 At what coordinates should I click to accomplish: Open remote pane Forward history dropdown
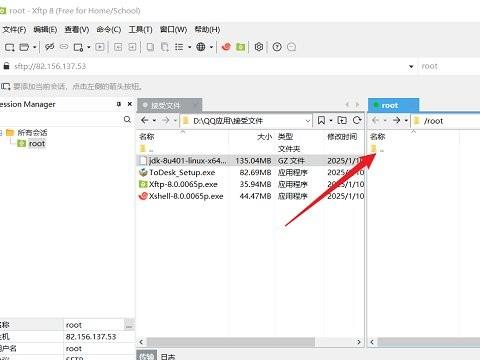click(406, 120)
